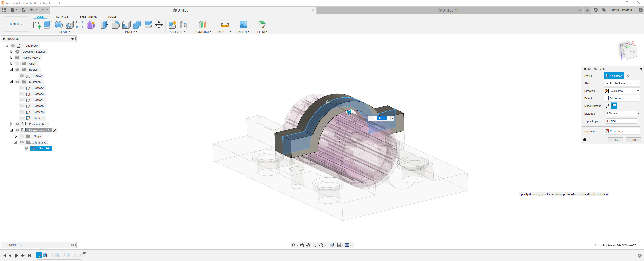The image size is (644, 261).
Task: Hide Component2:1 using its eye icon
Action: click(17, 124)
